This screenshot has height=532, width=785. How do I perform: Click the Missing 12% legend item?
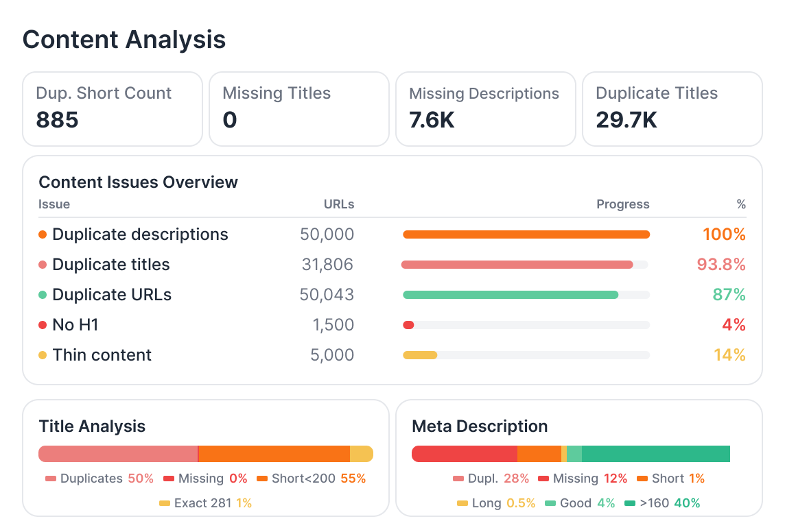[x=583, y=479]
